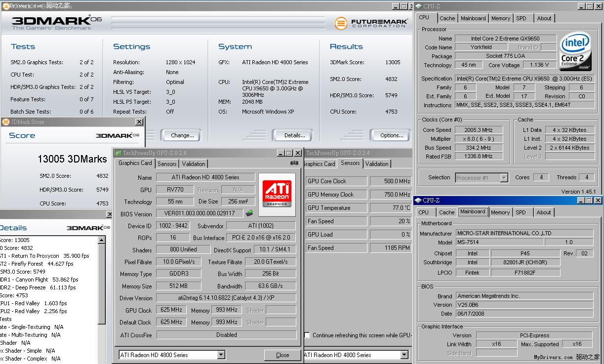Open the graphics card dropdown in GPU-Z Graphics Card window
This screenshot has width=604, height=364.
click(221, 355)
